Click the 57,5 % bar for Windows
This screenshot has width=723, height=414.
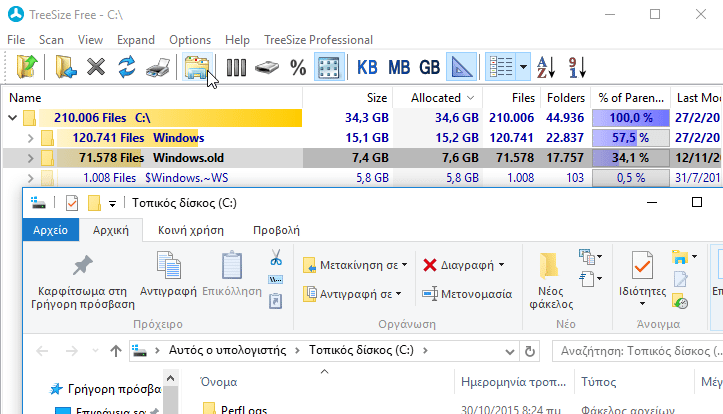click(x=630, y=138)
